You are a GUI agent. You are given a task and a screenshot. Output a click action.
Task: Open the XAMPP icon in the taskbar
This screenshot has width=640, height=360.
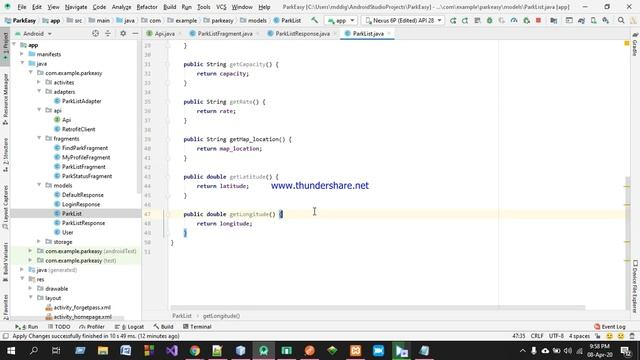pos(356,351)
